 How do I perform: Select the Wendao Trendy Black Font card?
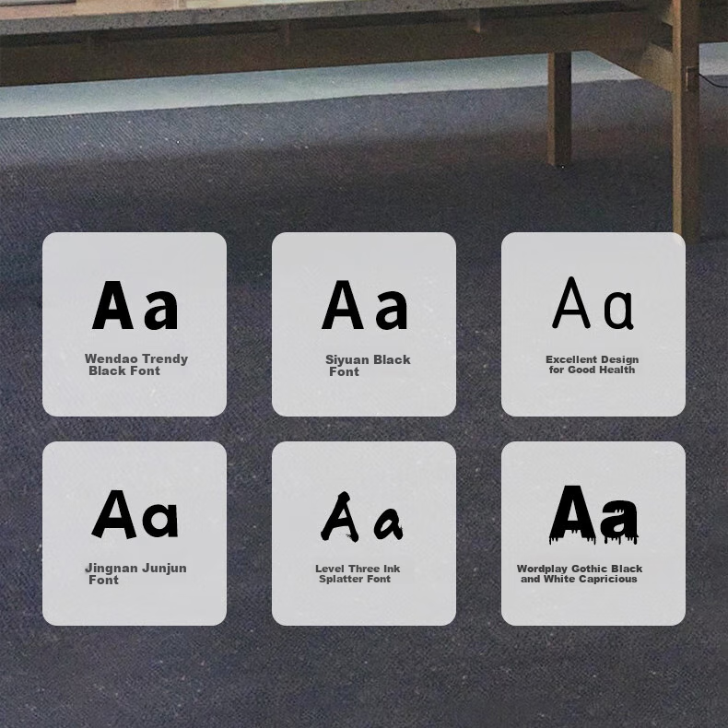click(x=135, y=324)
